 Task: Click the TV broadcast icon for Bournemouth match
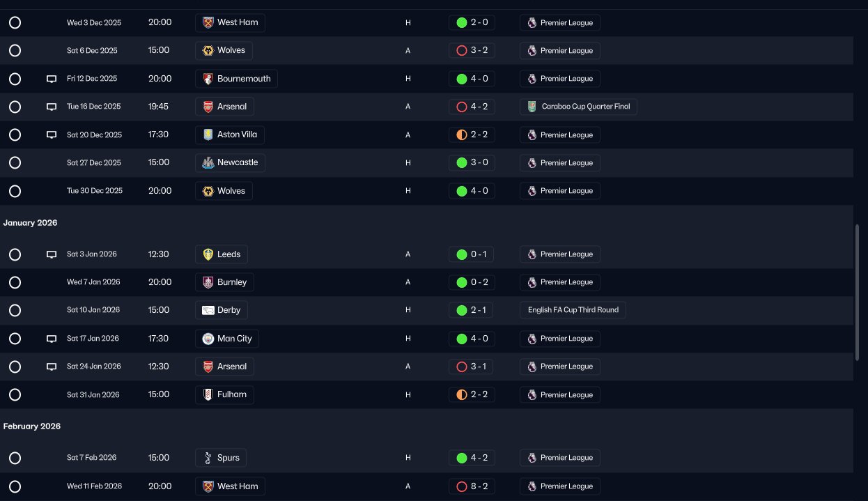coord(51,79)
